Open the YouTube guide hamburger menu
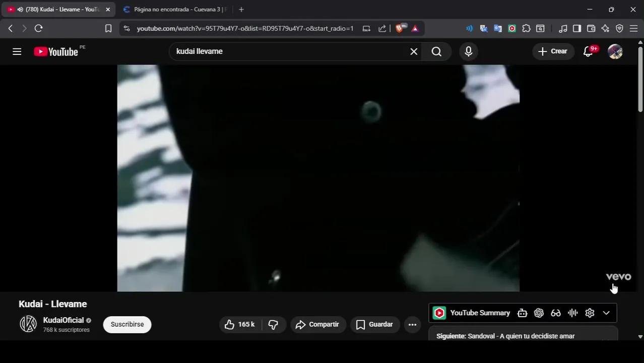Viewport: 644px width, 363px height. coord(17,51)
